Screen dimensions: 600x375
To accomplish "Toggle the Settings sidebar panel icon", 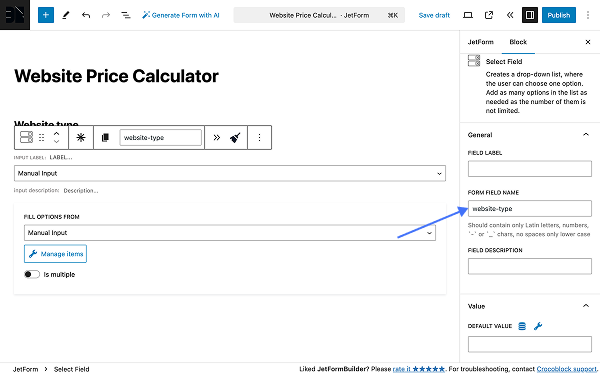I will (x=530, y=15).
